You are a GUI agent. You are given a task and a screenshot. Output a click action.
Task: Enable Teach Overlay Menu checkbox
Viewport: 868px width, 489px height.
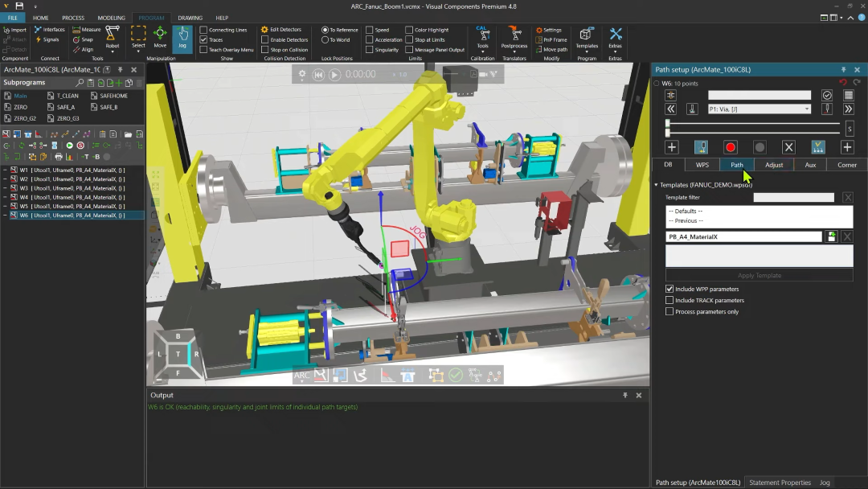click(203, 50)
